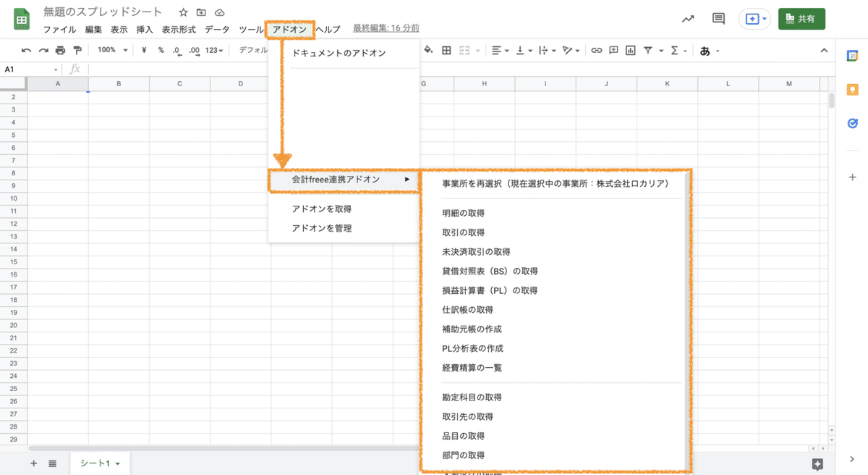This screenshot has height=475, width=868.
Task: Star the spreadsheet with the star icon
Action: pos(183,13)
